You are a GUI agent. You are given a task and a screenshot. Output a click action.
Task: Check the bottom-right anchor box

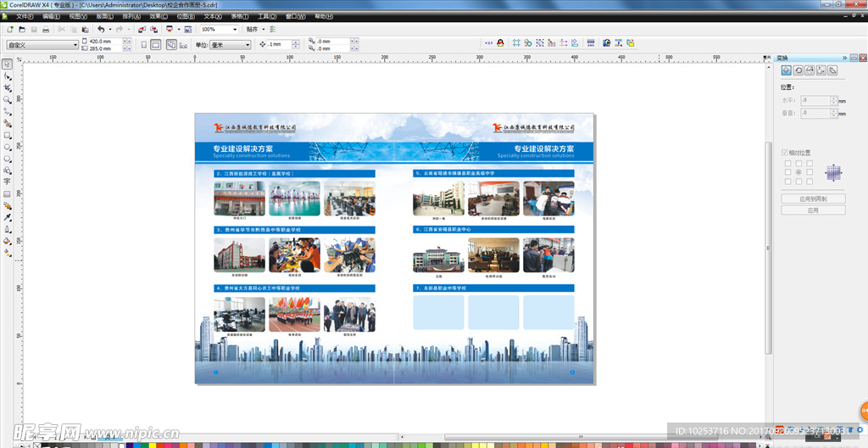coord(810,182)
